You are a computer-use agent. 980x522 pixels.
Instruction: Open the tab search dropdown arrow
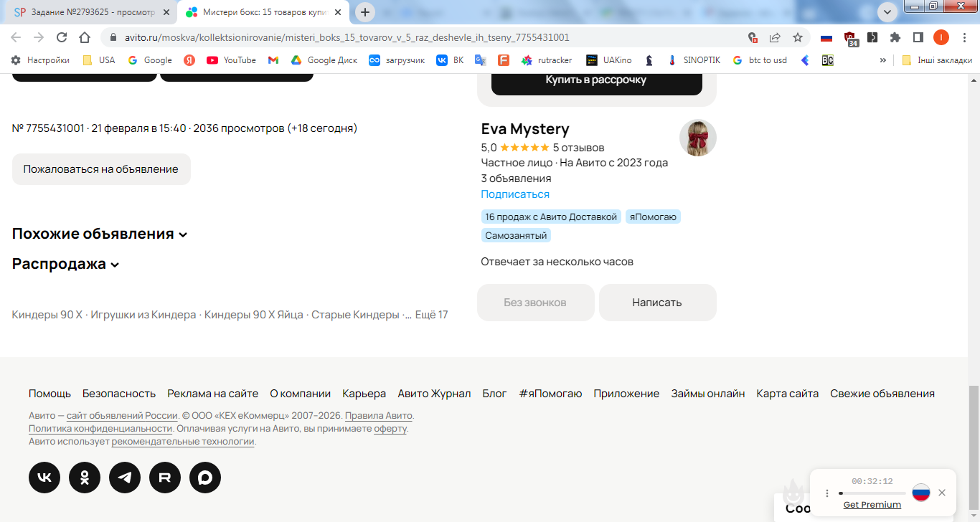pos(887,11)
